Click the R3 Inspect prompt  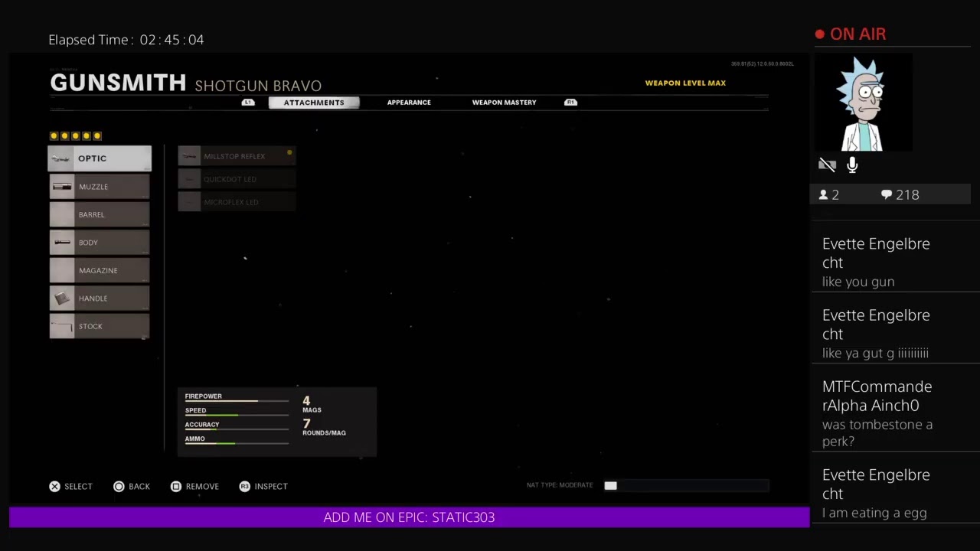click(263, 487)
